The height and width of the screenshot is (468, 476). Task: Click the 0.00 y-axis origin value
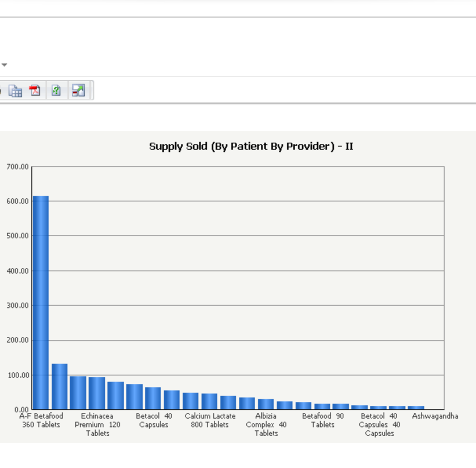coord(22,410)
